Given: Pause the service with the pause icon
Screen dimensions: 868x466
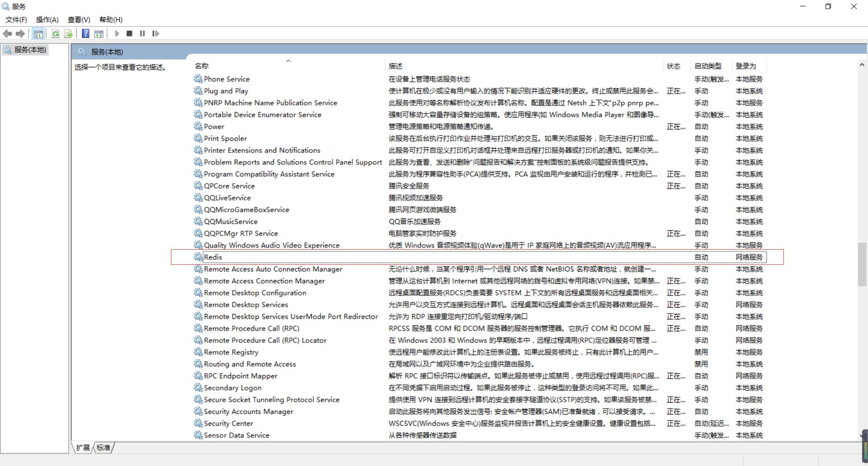Looking at the screenshot, I should click(142, 33).
